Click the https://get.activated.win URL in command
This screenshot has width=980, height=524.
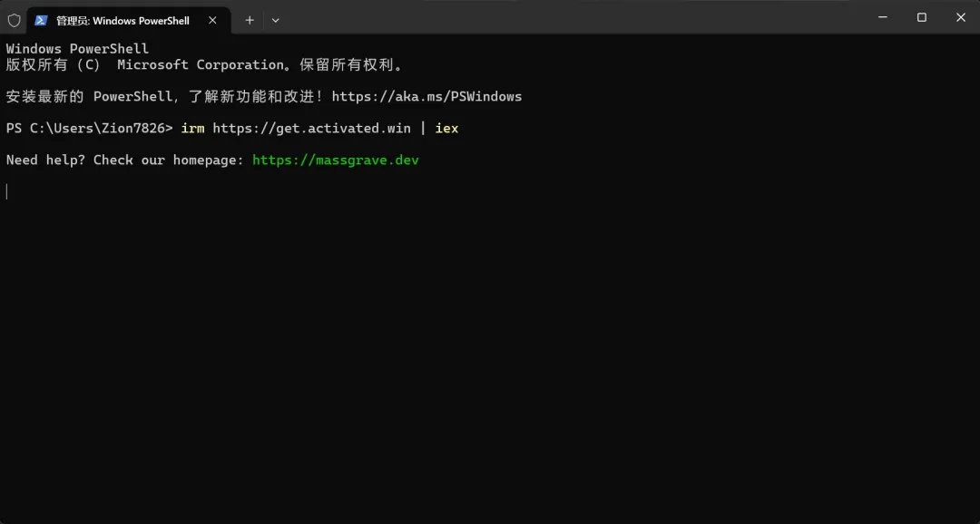click(312, 128)
